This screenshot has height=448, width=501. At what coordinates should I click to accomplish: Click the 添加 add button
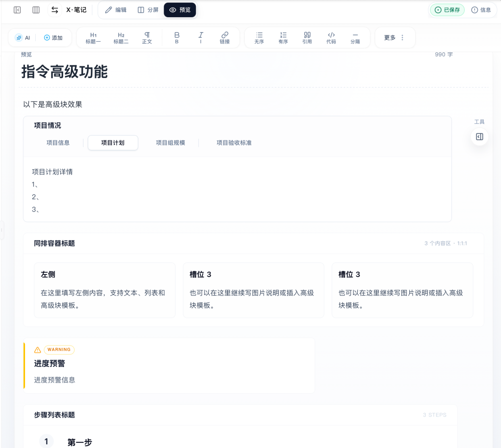[x=53, y=38]
